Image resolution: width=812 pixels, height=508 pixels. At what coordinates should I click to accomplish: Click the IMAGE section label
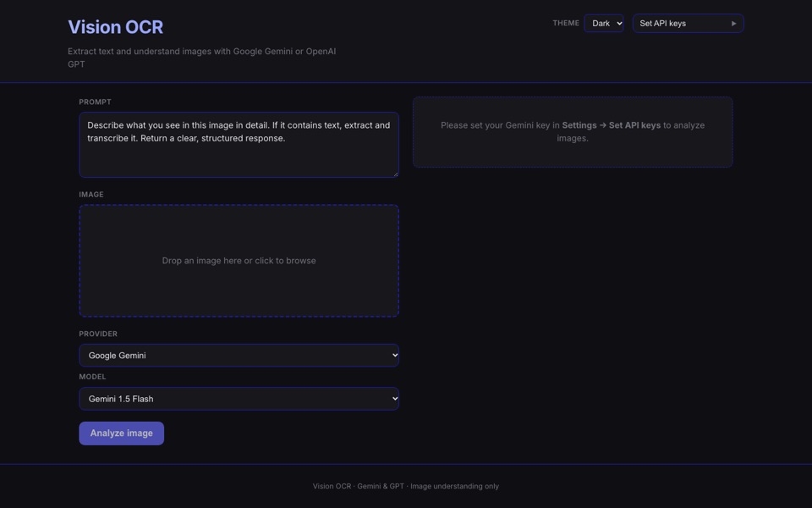tap(91, 195)
